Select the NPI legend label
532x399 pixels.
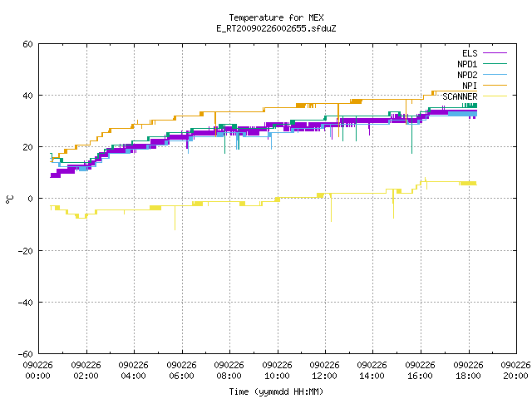pos(470,86)
